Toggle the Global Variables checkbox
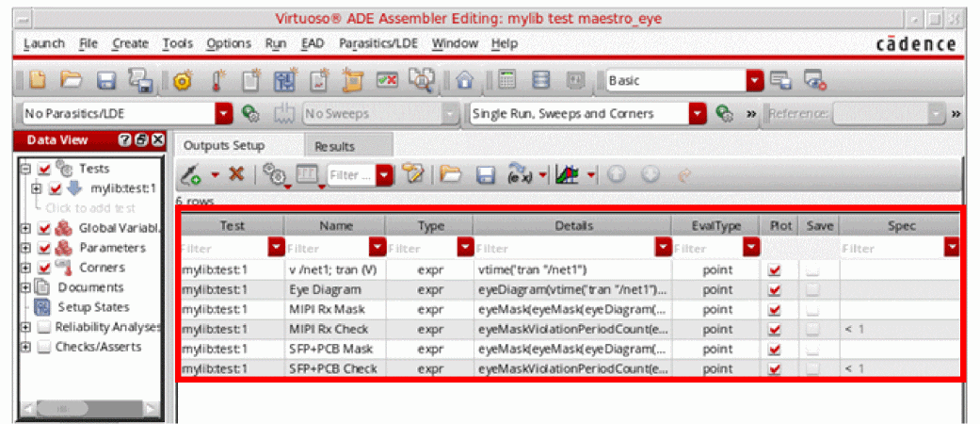980x424 pixels. (x=44, y=228)
